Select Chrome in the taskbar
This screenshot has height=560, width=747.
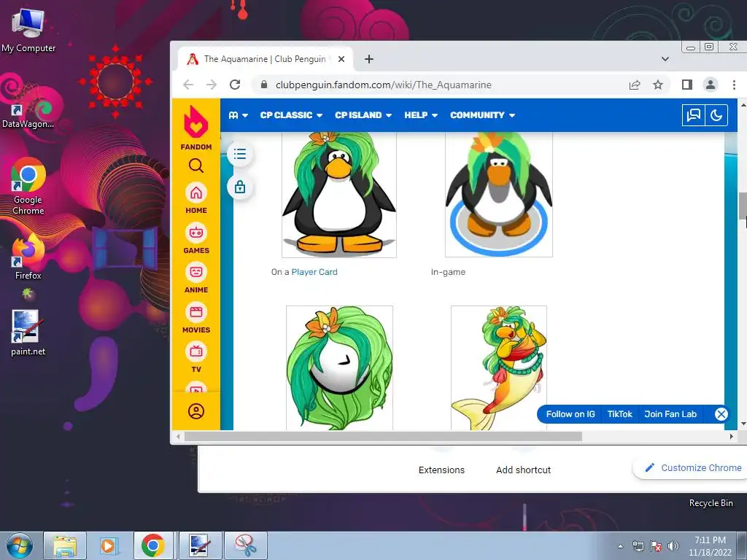153,545
